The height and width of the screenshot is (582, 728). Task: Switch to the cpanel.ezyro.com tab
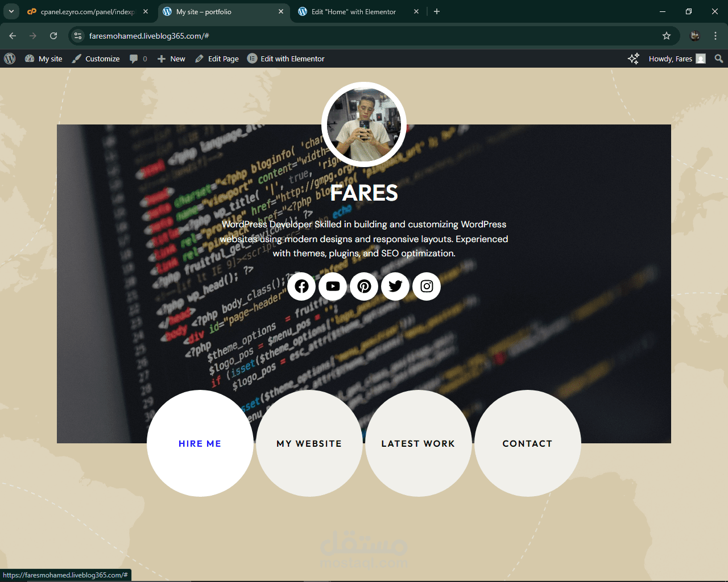pos(88,11)
